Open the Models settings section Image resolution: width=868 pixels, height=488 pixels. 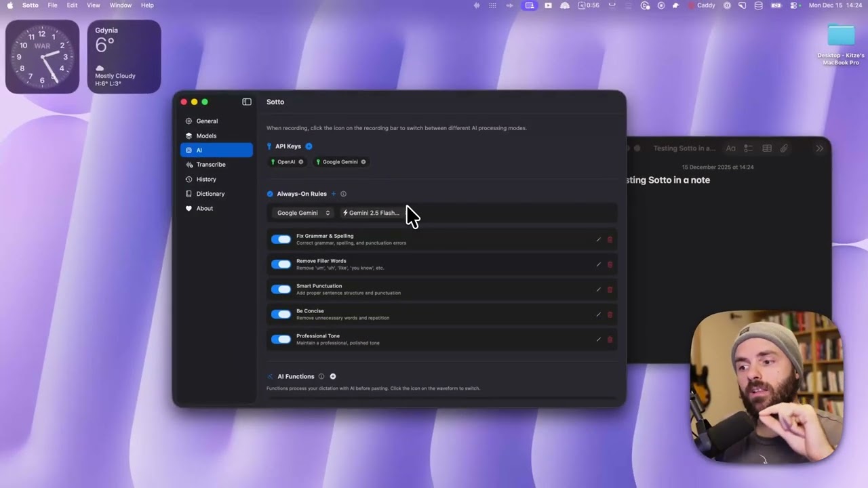click(x=216, y=136)
